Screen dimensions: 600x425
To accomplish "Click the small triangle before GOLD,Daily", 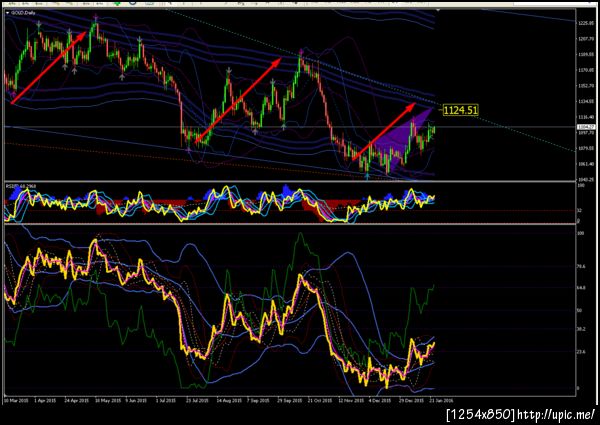I will (x=8, y=13).
